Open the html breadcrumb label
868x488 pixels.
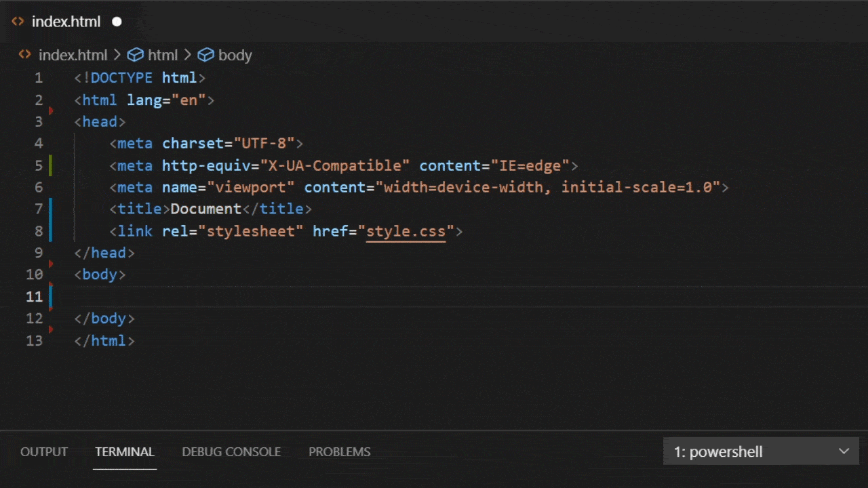click(x=163, y=55)
